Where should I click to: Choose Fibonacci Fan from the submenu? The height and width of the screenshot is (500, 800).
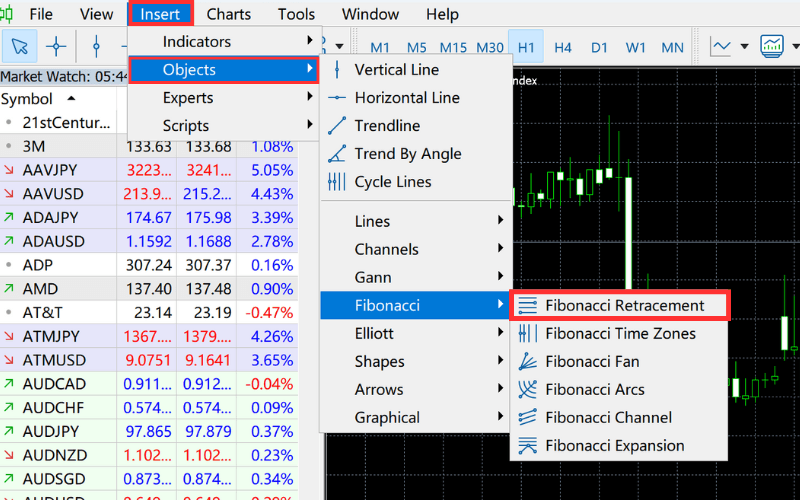pyautogui.click(x=592, y=362)
